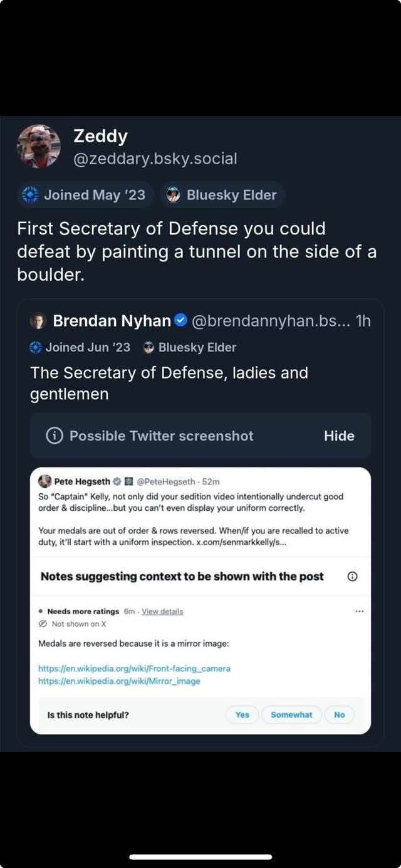Image resolution: width=401 pixels, height=868 pixels.
Task: Tap Zeddy's profile avatar
Action: click(38, 146)
